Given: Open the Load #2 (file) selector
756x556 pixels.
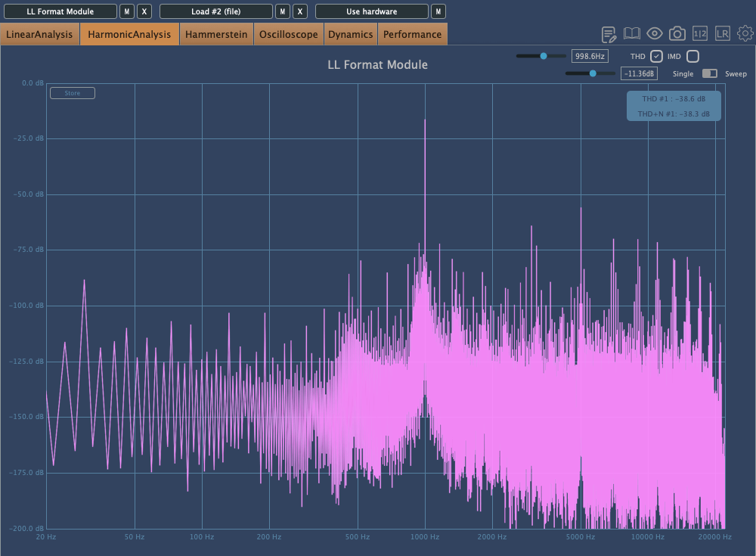Looking at the screenshot, I should point(215,11).
